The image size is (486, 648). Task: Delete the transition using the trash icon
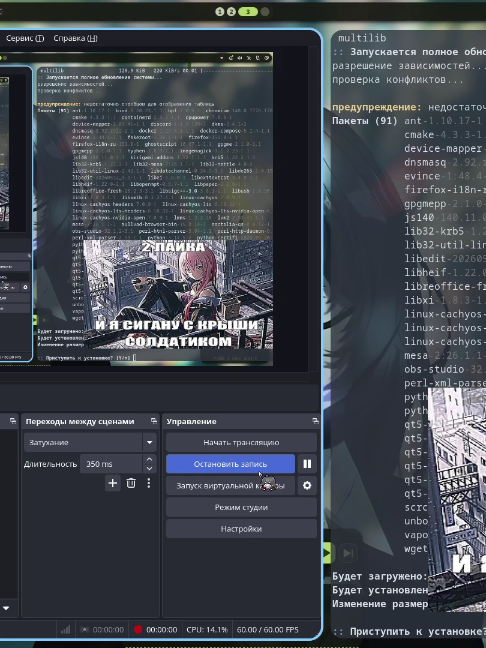pos(131,483)
